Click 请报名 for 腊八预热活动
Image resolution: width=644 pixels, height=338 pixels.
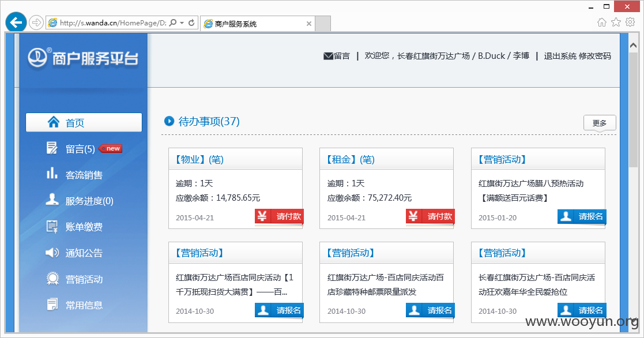tap(582, 217)
